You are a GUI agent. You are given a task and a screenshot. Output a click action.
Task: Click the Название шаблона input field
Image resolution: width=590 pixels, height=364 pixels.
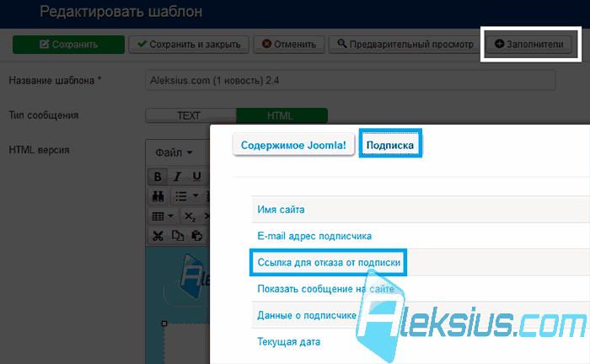click(x=351, y=80)
